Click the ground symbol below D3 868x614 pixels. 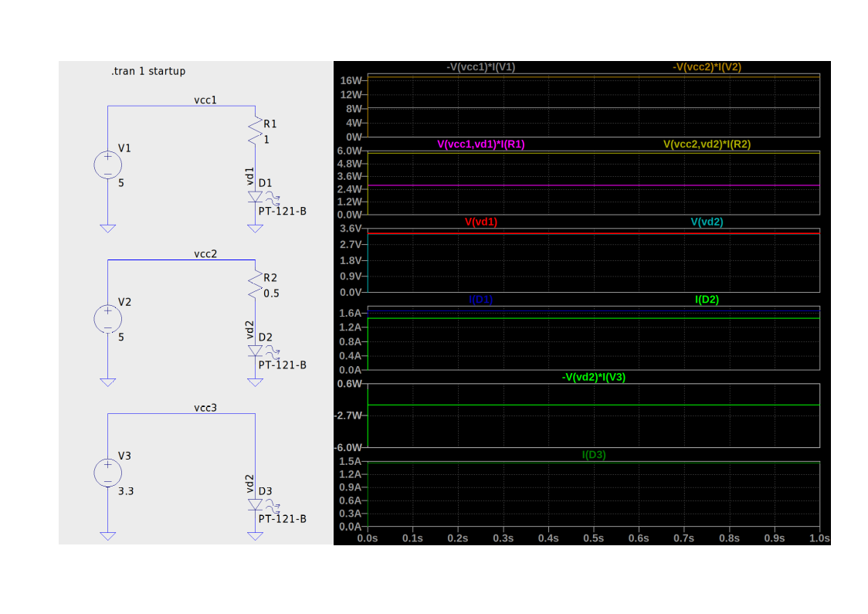pos(255,536)
